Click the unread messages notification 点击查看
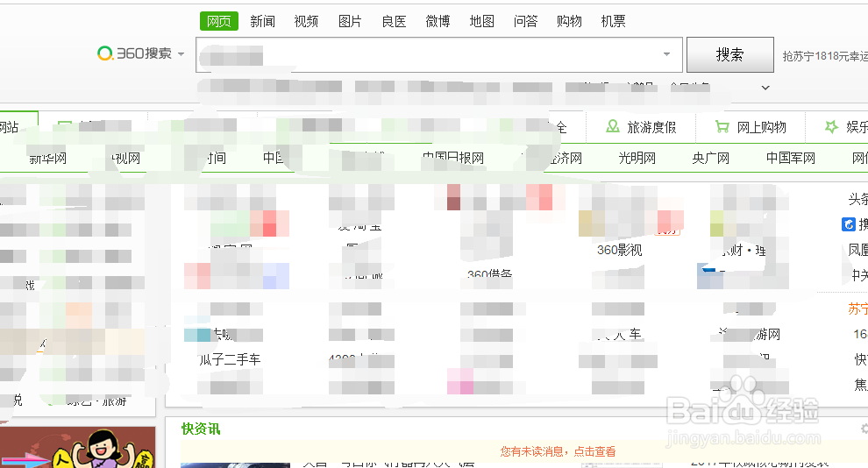868x468 pixels. [x=558, y=451]
